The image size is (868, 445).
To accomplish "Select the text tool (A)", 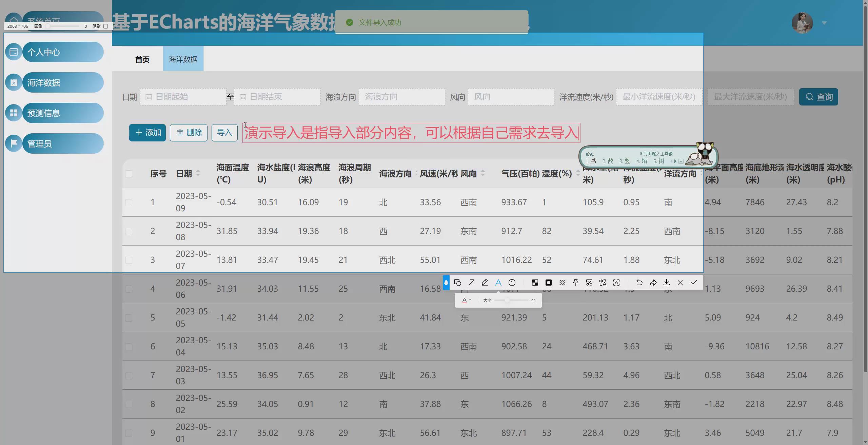I will click(498, 283).
